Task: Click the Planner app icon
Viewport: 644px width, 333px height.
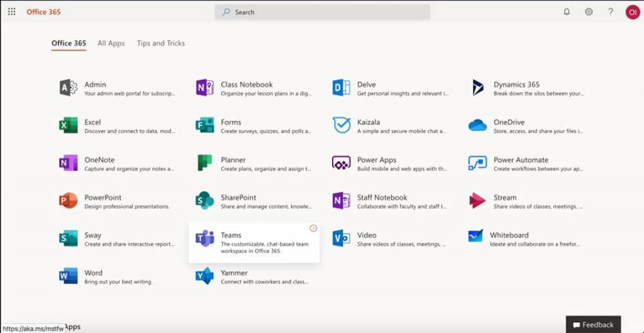Action: 204,163
